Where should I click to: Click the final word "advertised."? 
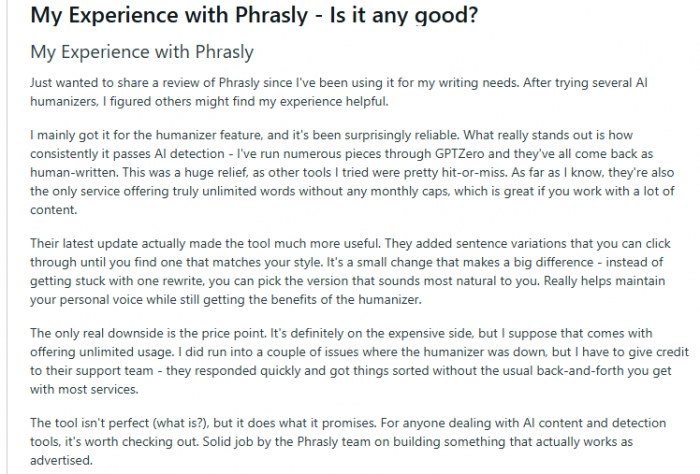coord(61,460)
